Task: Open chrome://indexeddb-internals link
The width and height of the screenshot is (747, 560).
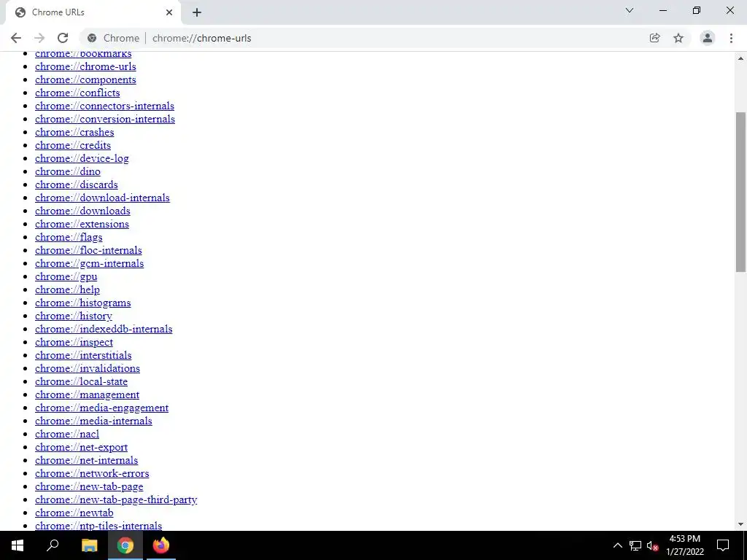Action: pos(104,329)
